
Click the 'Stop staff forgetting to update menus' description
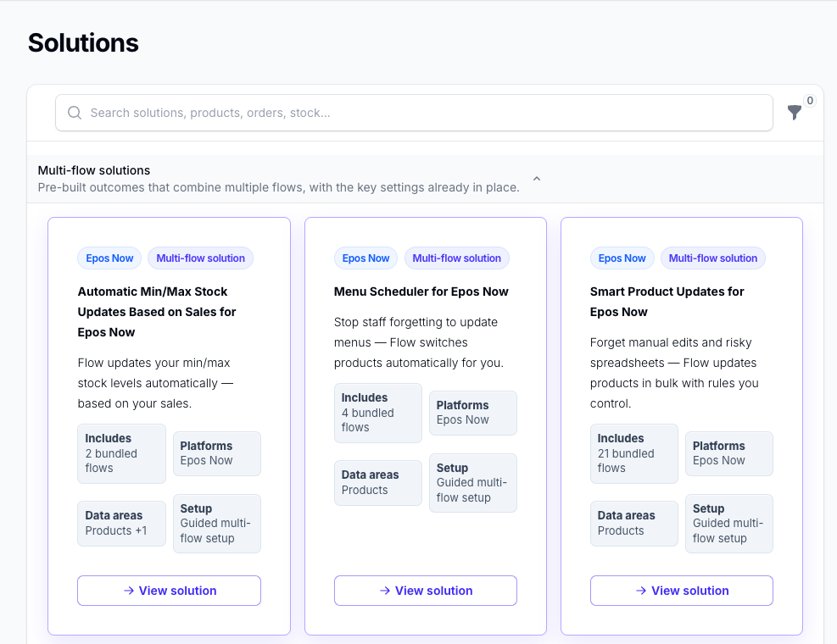(419, 342)
